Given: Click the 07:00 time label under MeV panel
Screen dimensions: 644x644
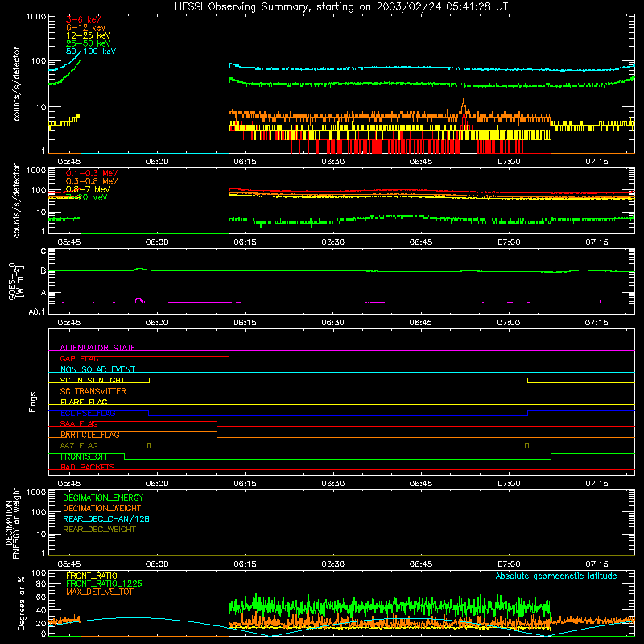Looking at the screenshot, I should point(509,242).
